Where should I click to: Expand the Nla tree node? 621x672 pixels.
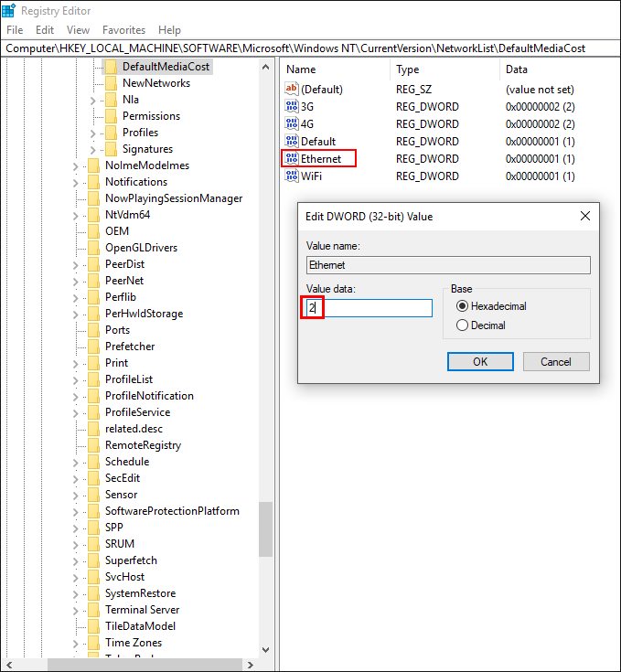pos(93,101)
